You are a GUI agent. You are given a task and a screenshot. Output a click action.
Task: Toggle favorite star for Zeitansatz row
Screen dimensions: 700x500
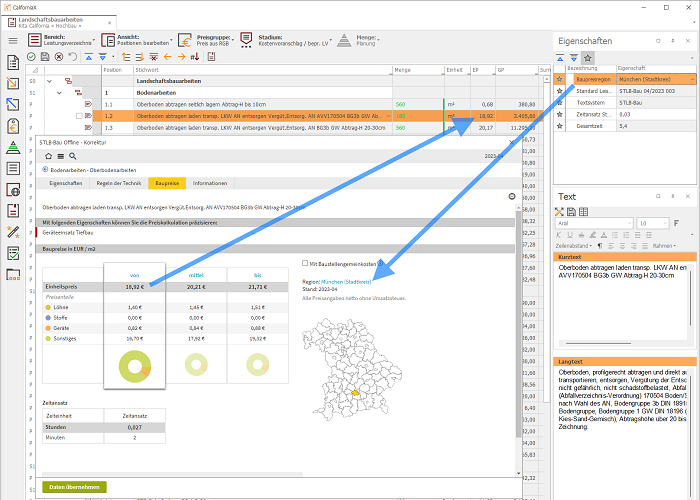[x=559, y=114]
